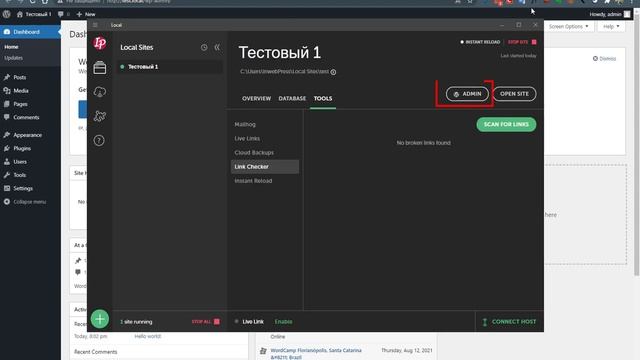
Task: Click the site path info icon
Action: pos(333,72)
